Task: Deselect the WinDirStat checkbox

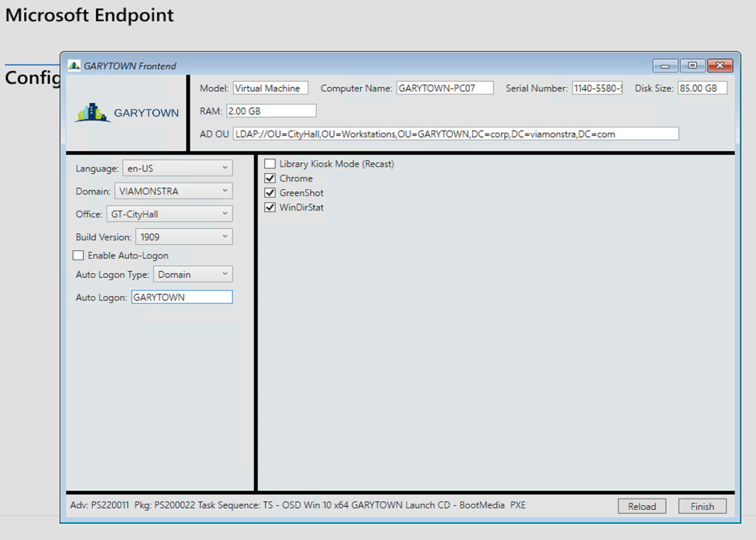Action: click(270, 208)
